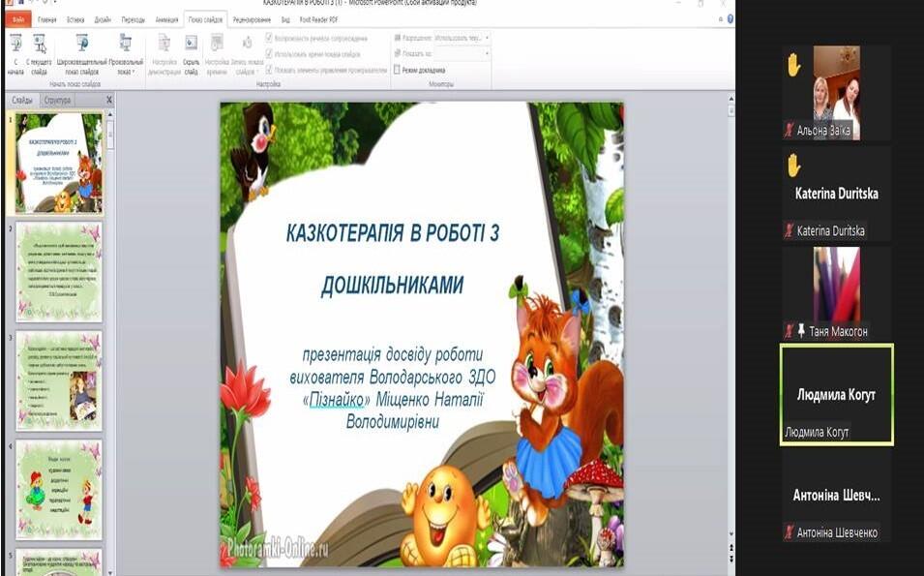Switch to the Animations (Анимация) ribbon tab

click(x=166, y=19)
